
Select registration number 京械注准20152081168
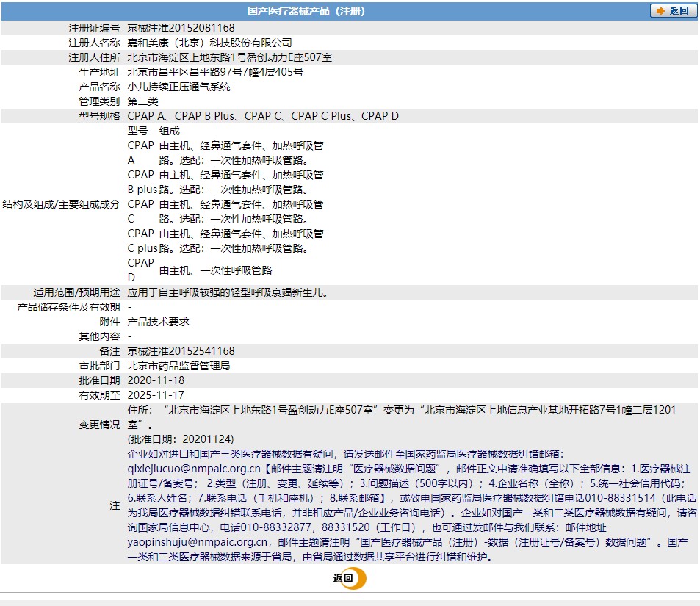tap(181, 28)
